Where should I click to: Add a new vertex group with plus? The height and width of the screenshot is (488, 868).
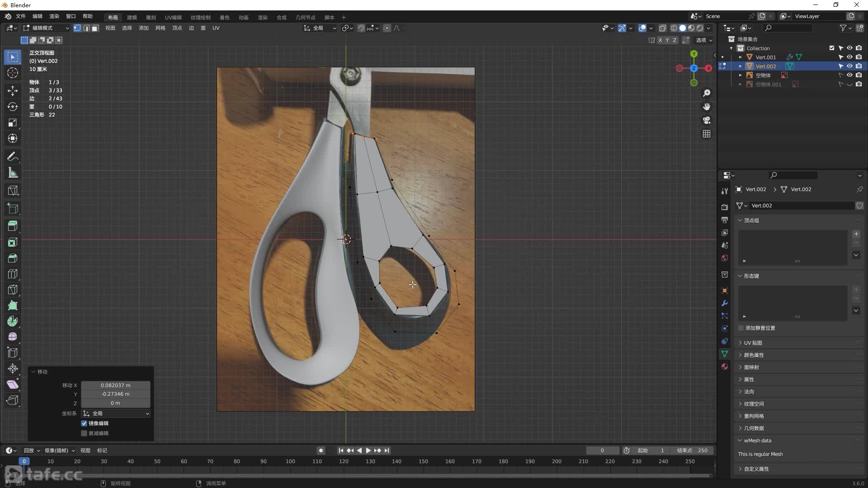click(x=856, y=234)
